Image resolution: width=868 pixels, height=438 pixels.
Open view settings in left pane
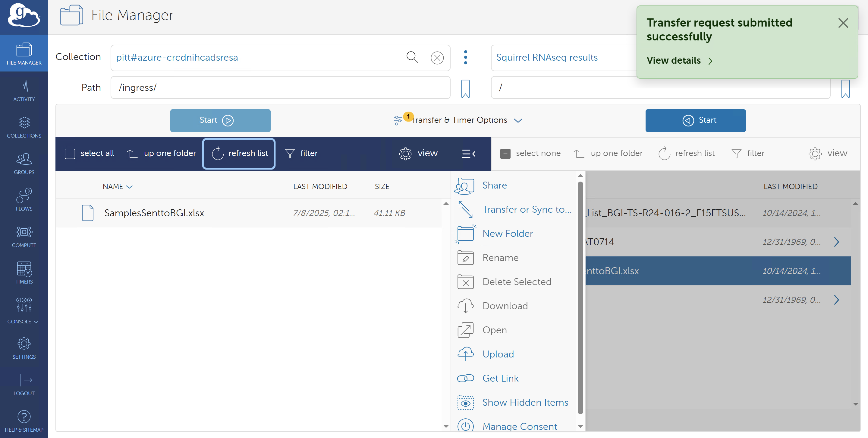pos(419,154)
